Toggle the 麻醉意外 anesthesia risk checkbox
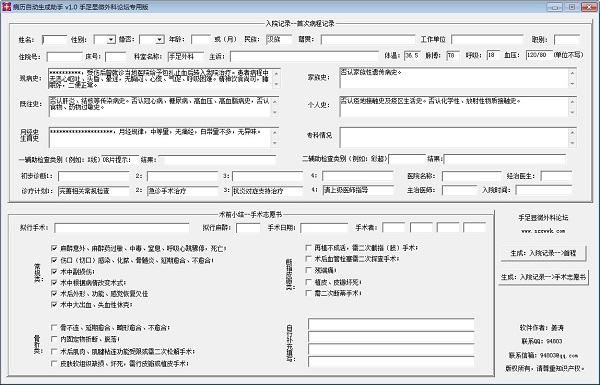This screenshot has width=600, height=385. click(54, 248)
